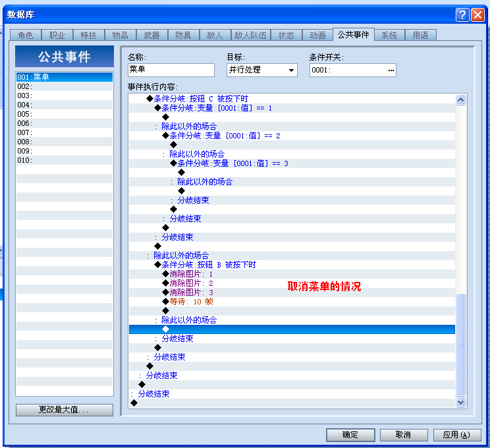Select the 消除图片: 3 command

(292, 293)
